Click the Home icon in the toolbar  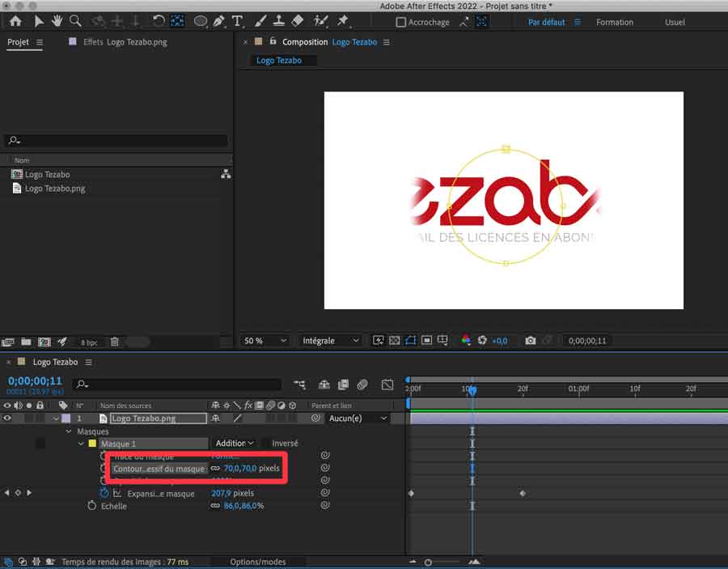[15, 21]
